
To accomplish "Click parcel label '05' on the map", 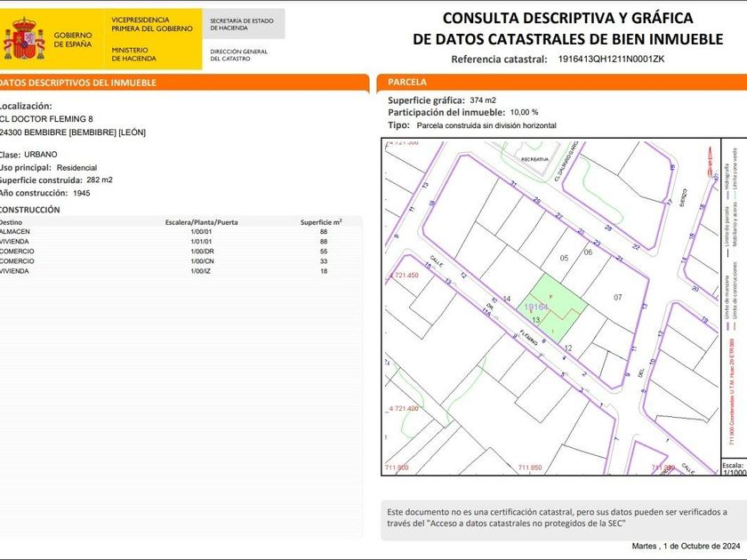I will pyautogui.click(x=564, y=258).
